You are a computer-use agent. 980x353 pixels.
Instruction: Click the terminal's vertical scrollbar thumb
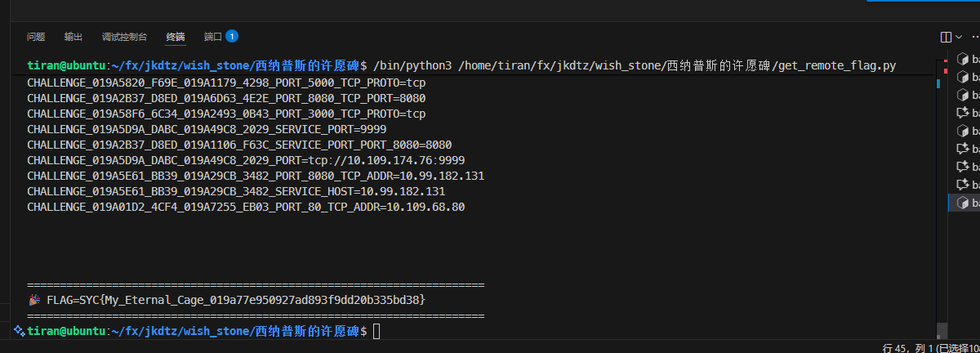pyautogui.click(x=942, y=330)
